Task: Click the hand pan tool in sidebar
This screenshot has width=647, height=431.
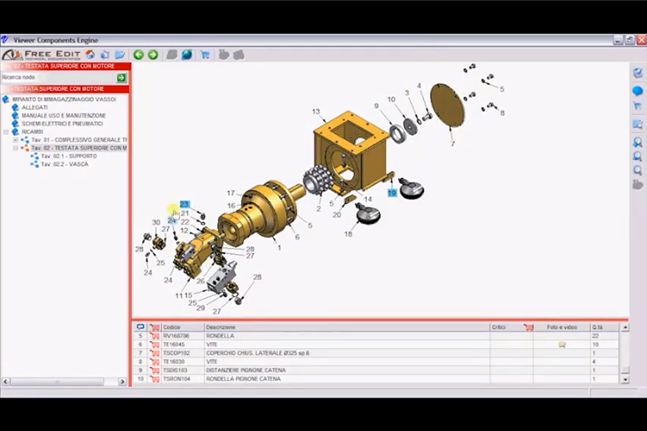Action: point(638,185)
